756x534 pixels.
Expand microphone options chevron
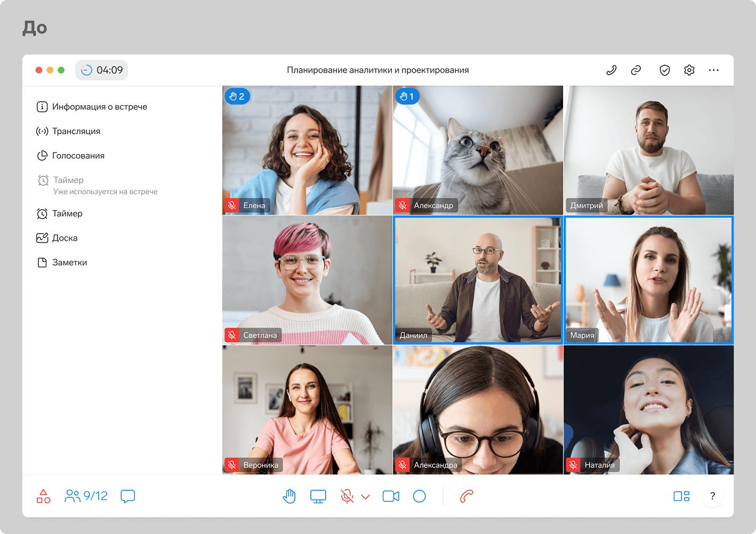tap(366, 497)
